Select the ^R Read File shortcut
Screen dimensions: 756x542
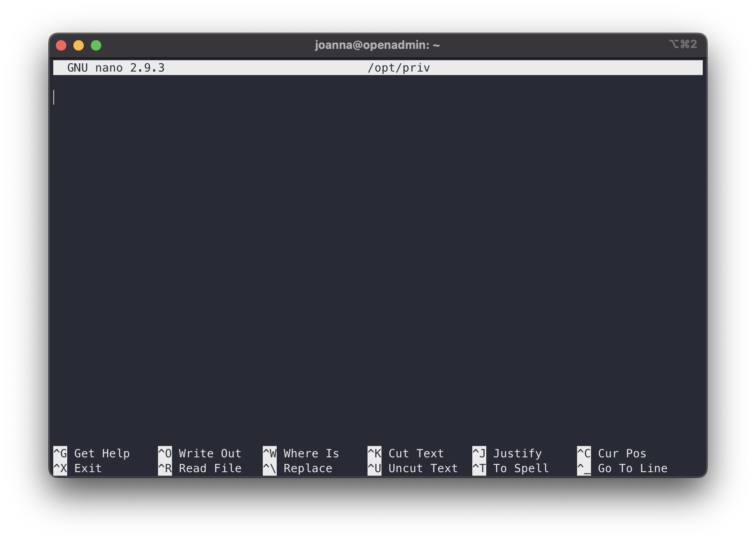200,468
